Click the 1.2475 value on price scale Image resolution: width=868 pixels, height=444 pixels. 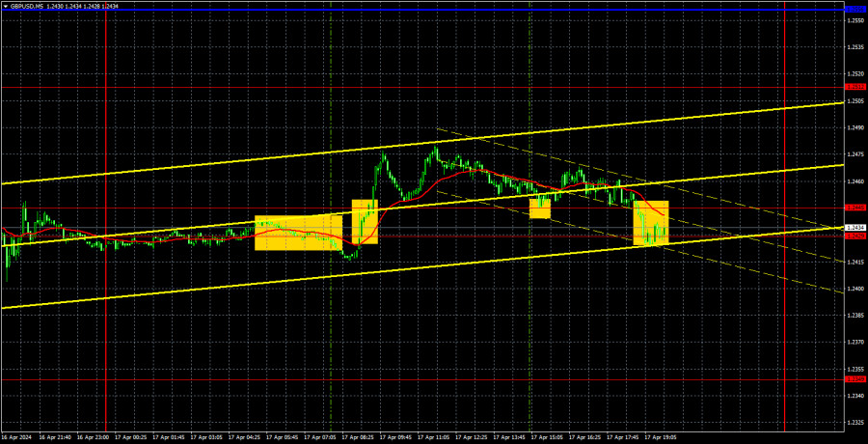[855, 154]
